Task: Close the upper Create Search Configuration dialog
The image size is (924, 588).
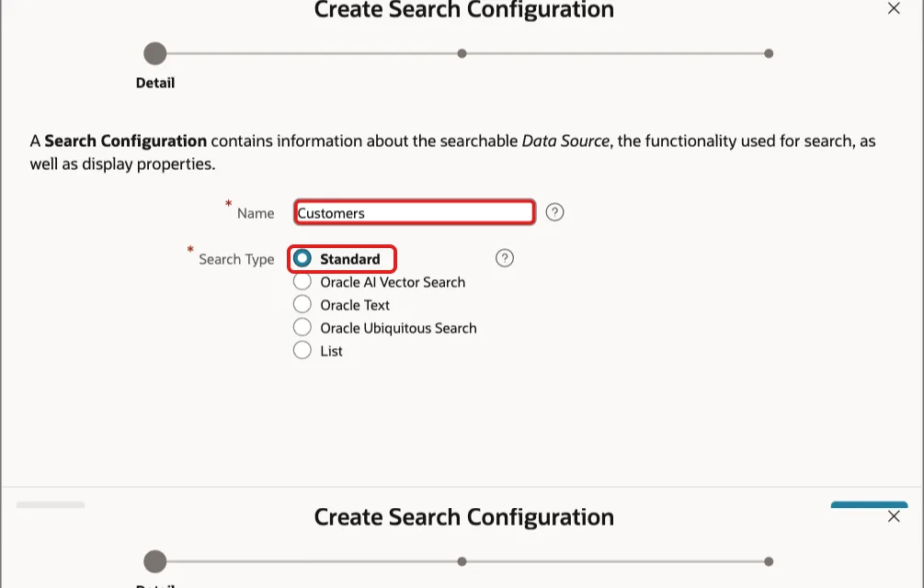Action: tap(894, 8)
